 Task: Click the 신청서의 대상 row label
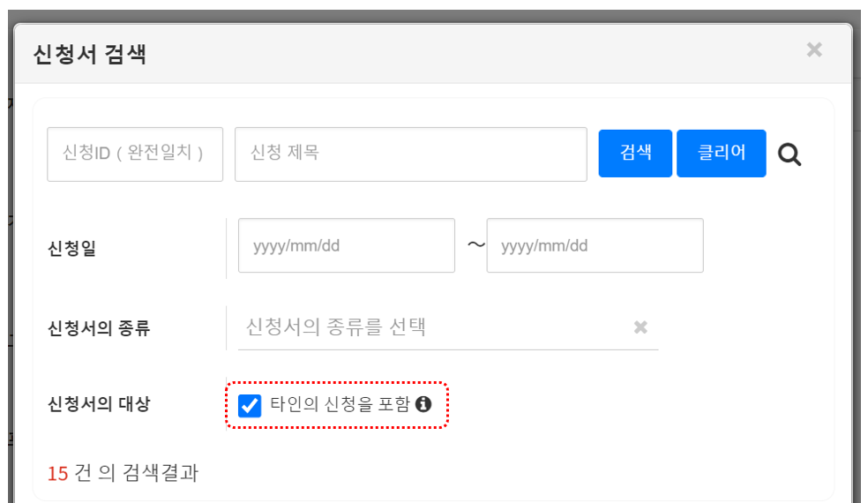98,404
